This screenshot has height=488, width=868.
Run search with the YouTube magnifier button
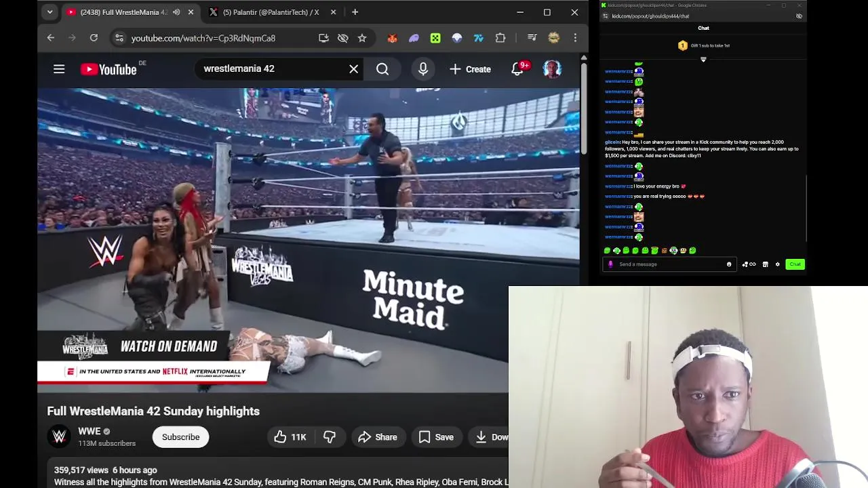point(382,69)
